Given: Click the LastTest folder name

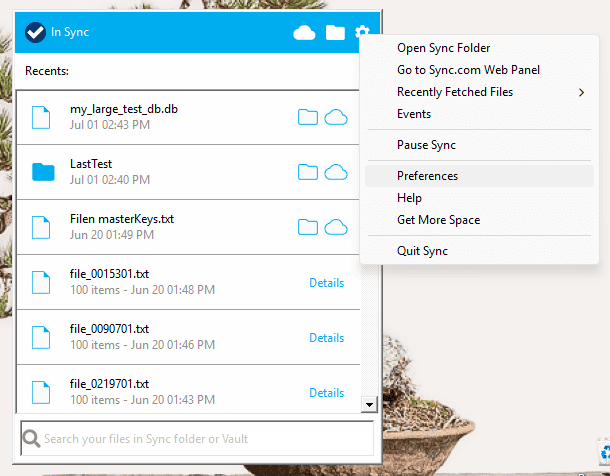Looking at the screenshot, I should [x=91, y=164].
